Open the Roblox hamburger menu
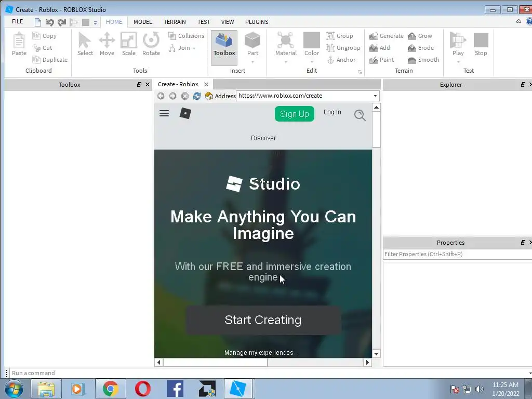Viewport: 532px width, 399px height. (164, 113)
